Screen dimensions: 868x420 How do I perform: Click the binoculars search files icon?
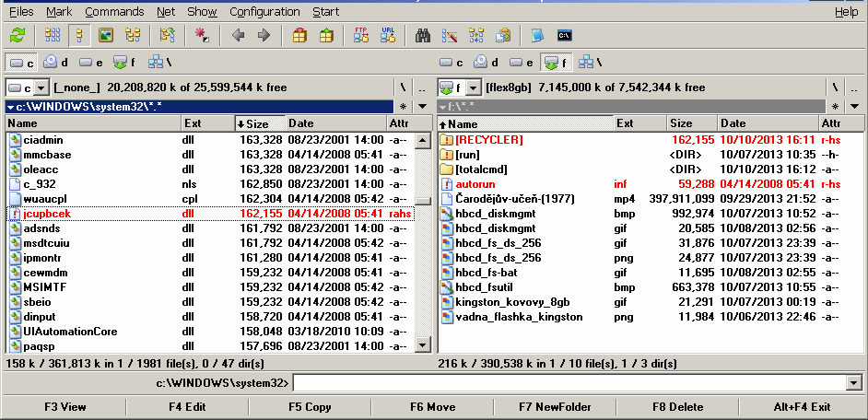tap(424, 36)
